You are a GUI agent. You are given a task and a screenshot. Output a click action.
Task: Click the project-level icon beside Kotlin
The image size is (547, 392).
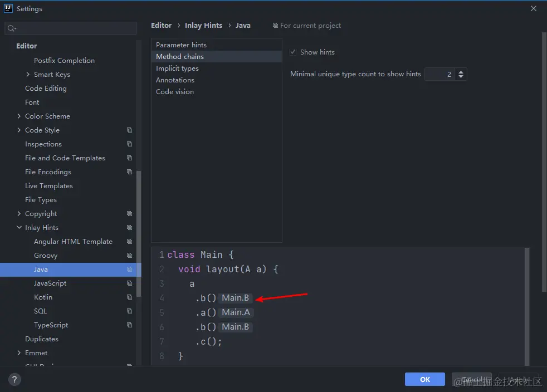coord(129,297)
